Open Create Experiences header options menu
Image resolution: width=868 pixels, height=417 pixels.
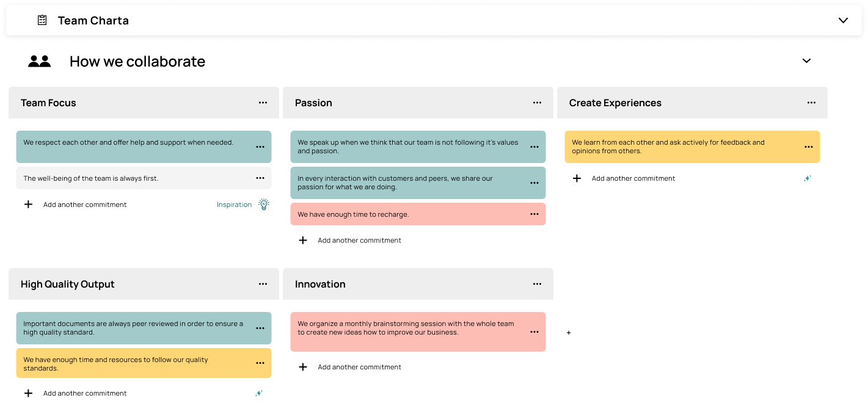click(811, 103)
